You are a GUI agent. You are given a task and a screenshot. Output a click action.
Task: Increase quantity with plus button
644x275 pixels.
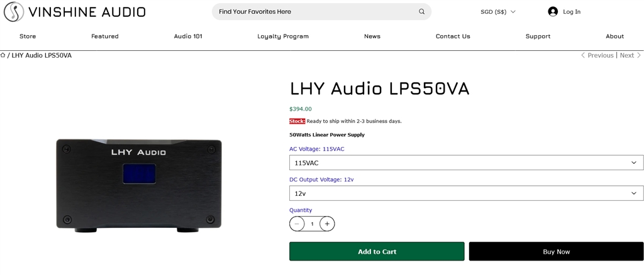[x=327, y=224]
